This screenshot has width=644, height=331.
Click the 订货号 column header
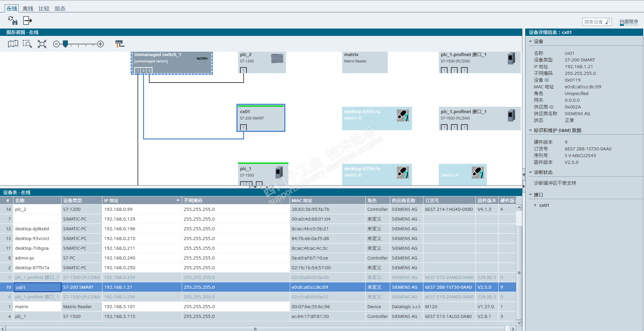pos(449,200)
